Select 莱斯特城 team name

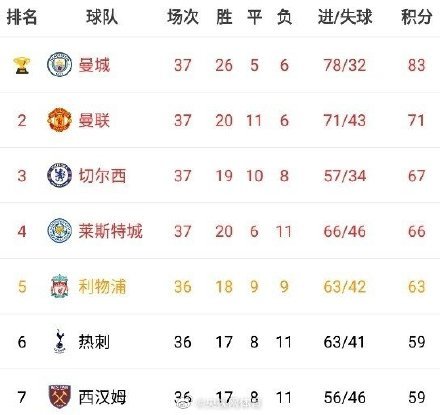111,231
